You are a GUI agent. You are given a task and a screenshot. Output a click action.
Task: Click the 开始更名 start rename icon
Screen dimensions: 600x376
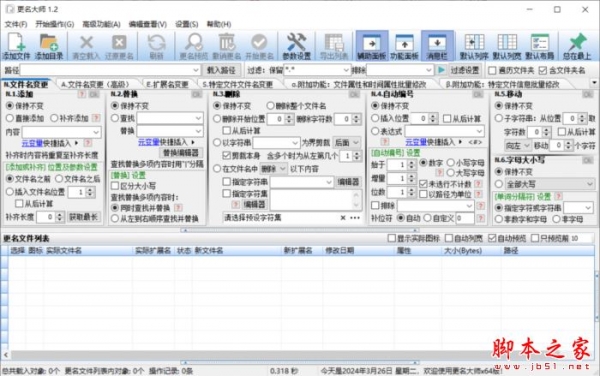point(259,46)
